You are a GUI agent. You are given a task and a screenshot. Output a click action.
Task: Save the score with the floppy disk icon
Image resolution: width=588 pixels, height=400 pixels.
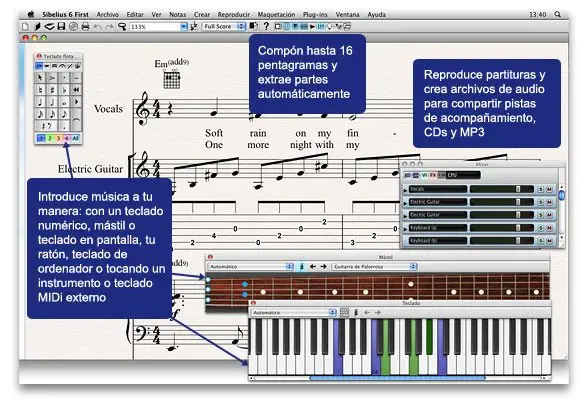tap(61, 27)
